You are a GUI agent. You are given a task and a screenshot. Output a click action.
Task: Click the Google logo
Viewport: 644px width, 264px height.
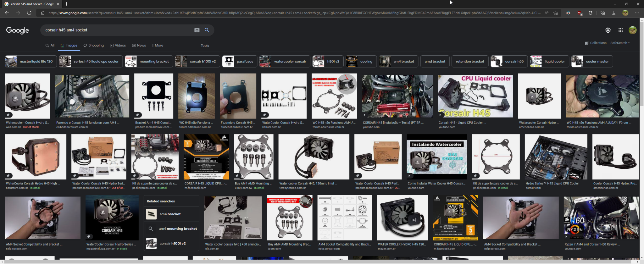pyautogui.click(x=18, y=30)
